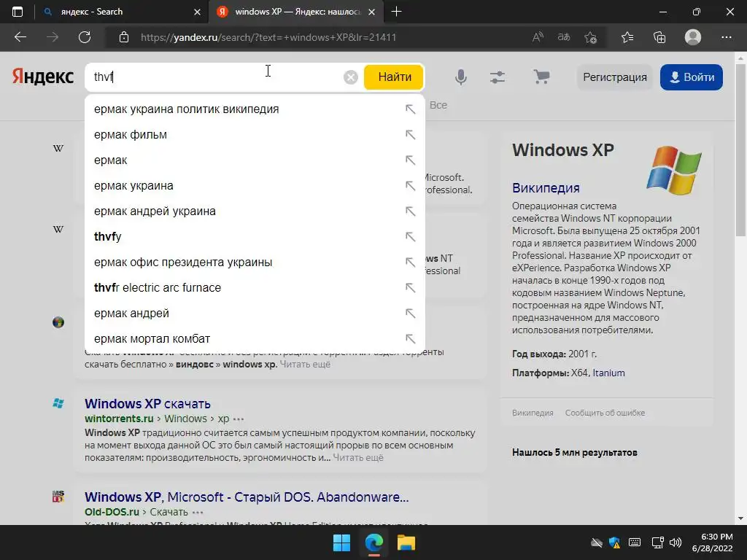The image size is (747, 560).
Task: Click the Yandex logo
Action: 43,77
